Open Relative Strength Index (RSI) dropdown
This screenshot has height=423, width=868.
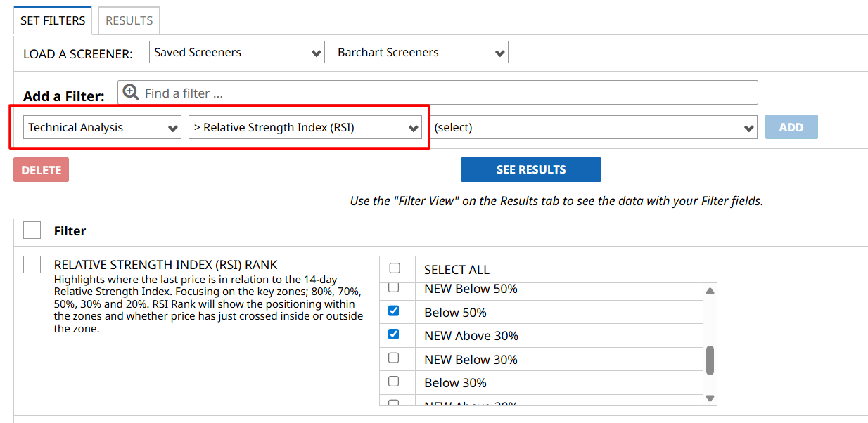[x=305, y=127]
